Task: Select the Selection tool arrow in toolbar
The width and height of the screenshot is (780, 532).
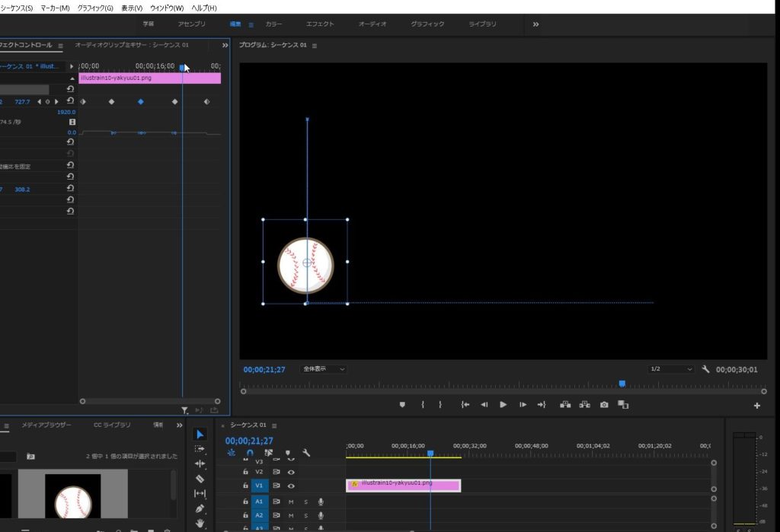Action: [x=200, y=434]
